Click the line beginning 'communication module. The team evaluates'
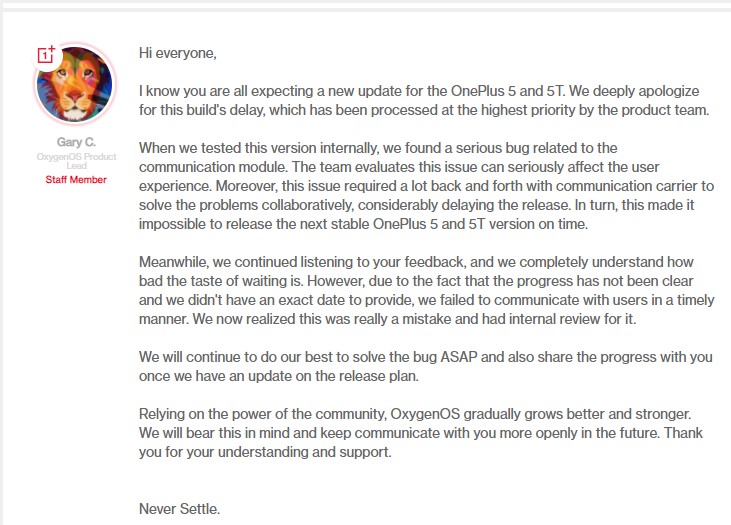This screenshot has width=731, height=525. click(399, 167)
